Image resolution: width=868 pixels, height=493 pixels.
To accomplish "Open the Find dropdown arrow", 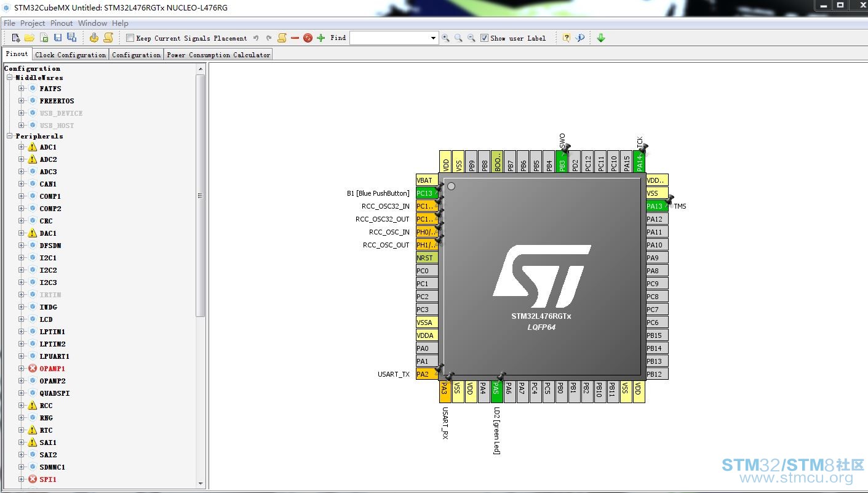I will click(x=433, y=38).
